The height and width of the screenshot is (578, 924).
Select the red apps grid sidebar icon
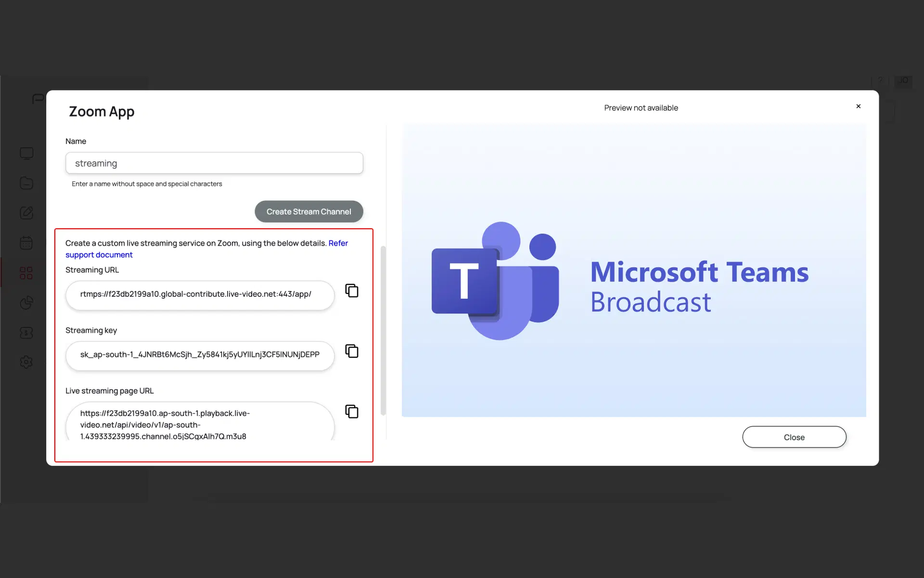pos(26,273)
